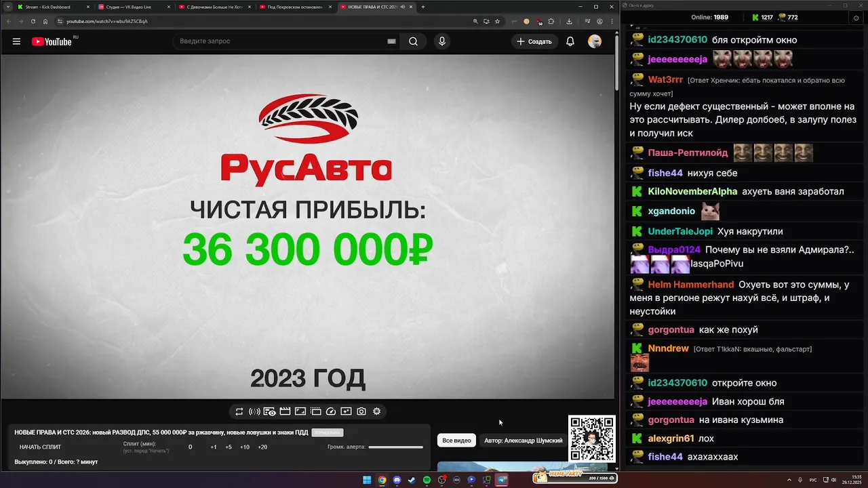Switch to 'Студия — VK Видео Live' tab

coord(134,7)
